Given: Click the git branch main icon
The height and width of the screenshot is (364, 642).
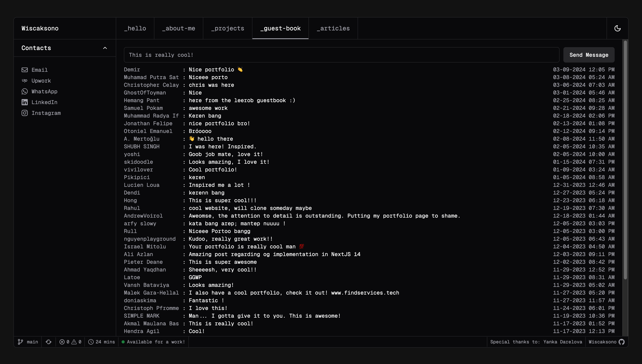Looking at the screenshot, I should (21, 342).
